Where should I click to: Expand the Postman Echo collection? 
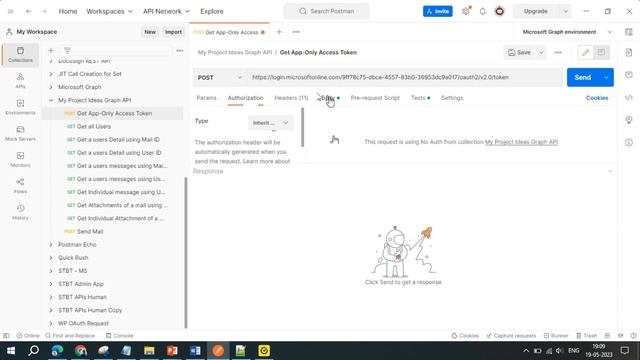pyautogui.click(x=51, y=244)
